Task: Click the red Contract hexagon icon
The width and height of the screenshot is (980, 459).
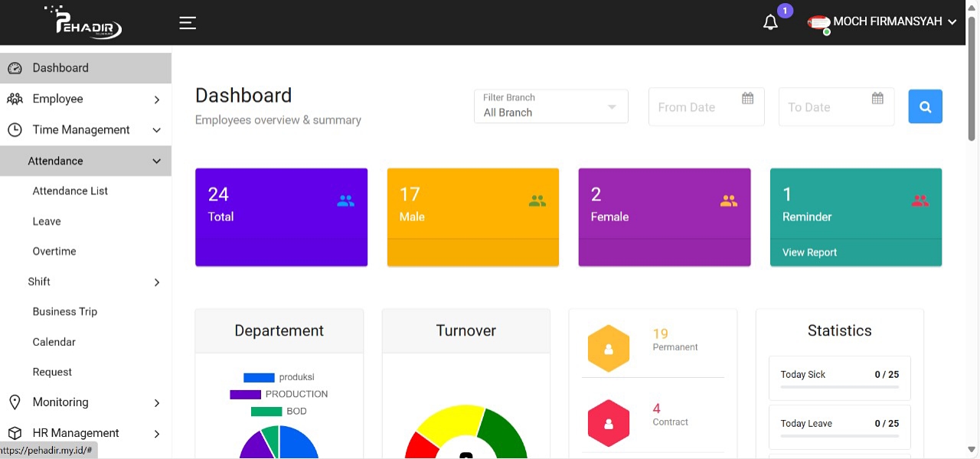Action: point(609,423)
